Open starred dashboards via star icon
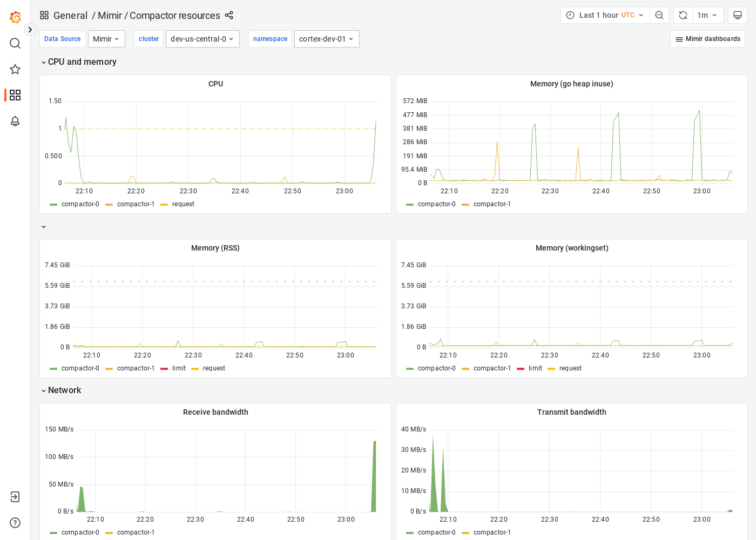Screen dimensions: 756x540 15,69
